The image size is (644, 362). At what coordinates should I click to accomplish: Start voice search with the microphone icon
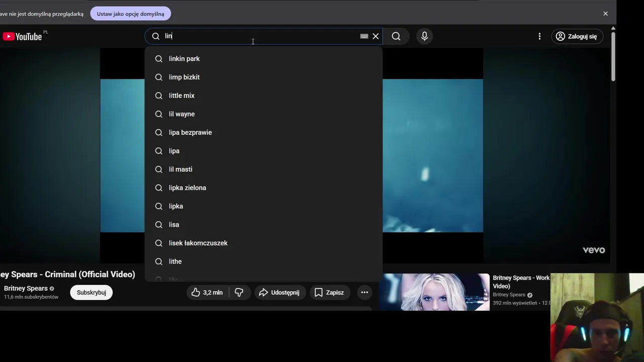pyautogui.click(x=425, y=36)
